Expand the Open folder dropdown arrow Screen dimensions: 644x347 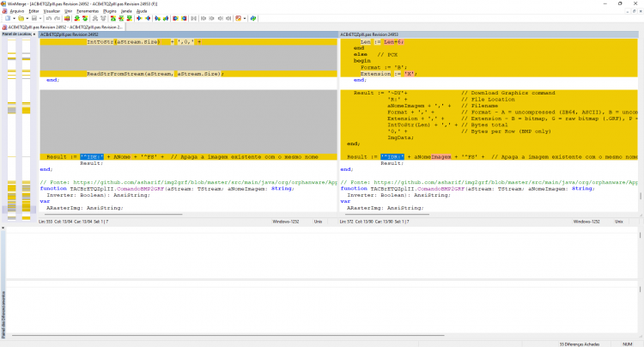click(27, 19)
